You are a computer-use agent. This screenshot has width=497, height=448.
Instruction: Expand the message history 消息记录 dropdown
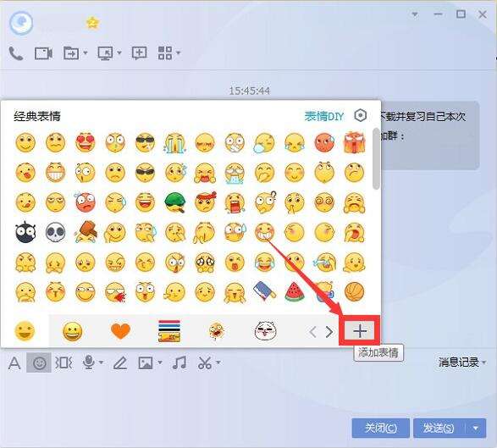(461, 362)
